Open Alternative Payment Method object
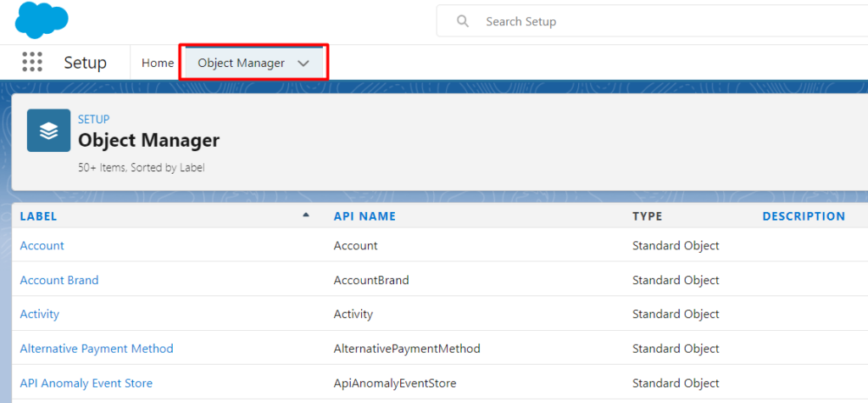This screenshot has width=868, height=403. (97, 349)
